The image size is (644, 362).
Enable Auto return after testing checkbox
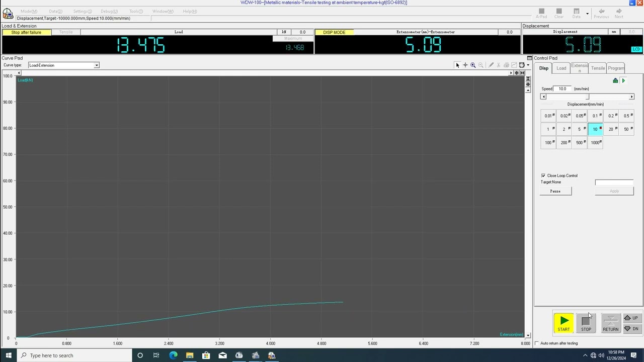click(x=537, y=343)
